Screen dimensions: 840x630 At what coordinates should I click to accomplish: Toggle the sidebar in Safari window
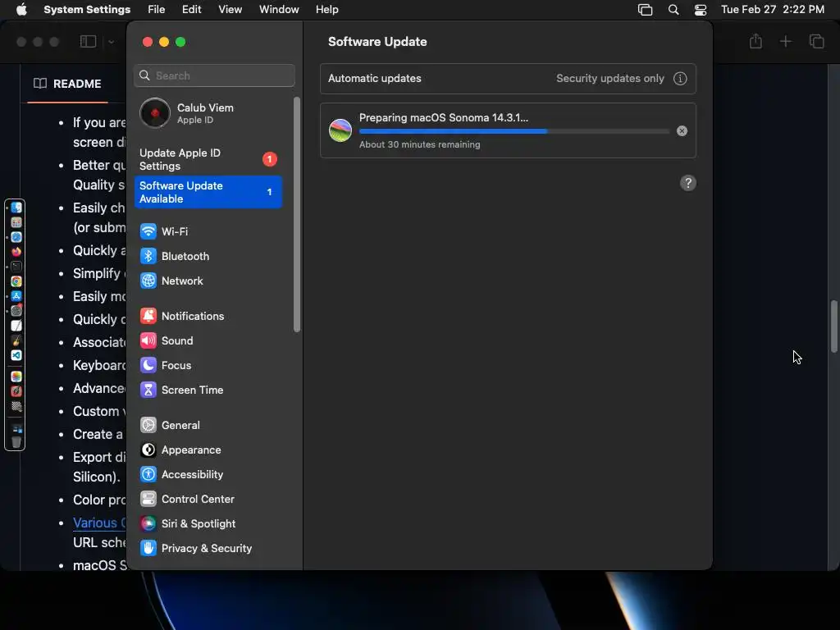[88, 41]
